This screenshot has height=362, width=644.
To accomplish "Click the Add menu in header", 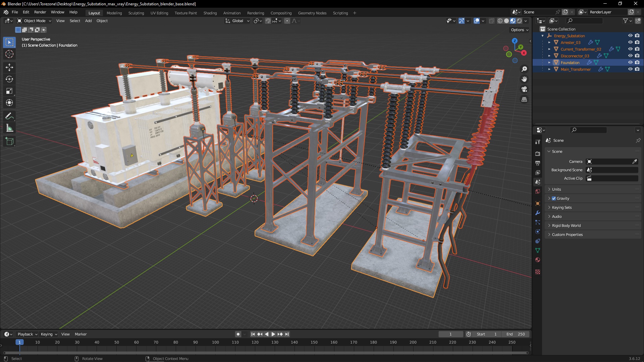I will (x=88, y=21).
